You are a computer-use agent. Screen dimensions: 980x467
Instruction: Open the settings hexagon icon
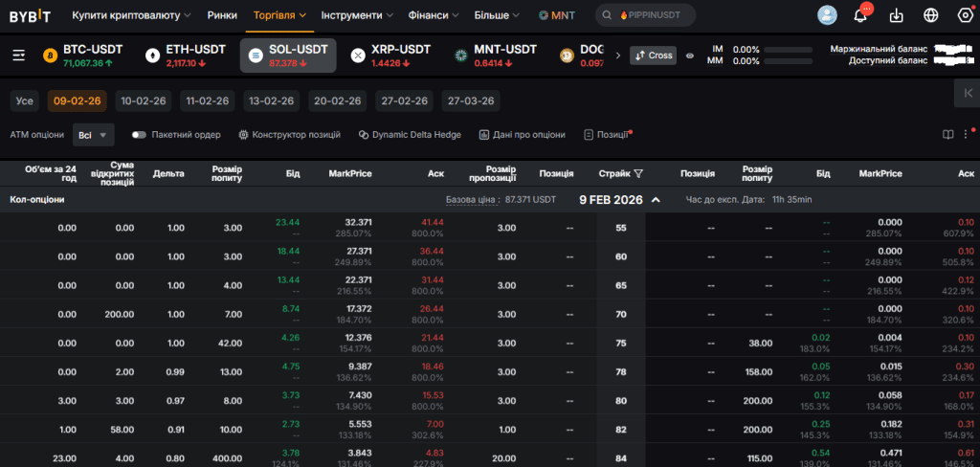click(966, 15)
